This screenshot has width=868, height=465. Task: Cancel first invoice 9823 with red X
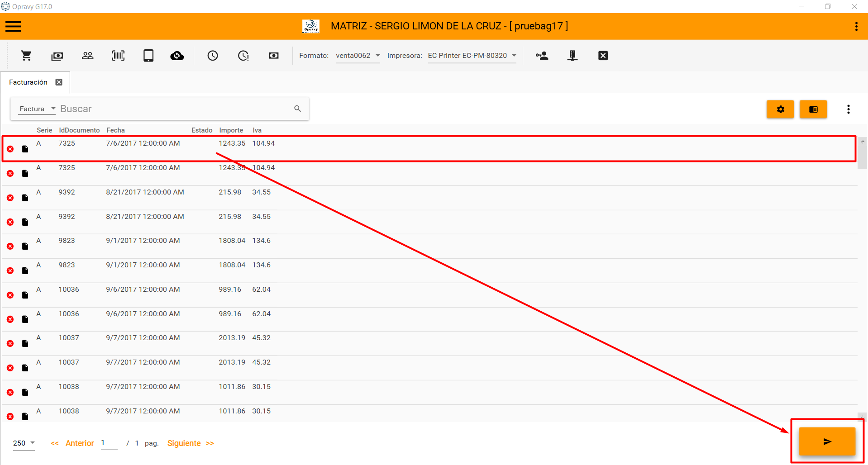click(x=10, y=247)
